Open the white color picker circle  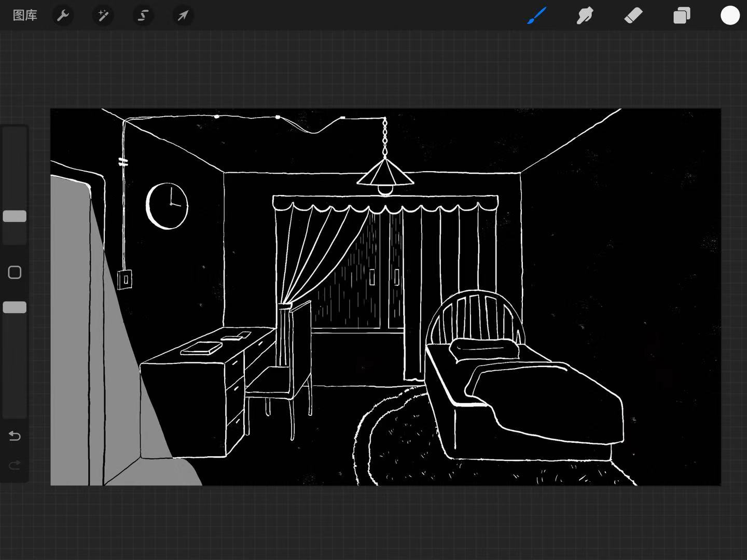pos(730,16)
